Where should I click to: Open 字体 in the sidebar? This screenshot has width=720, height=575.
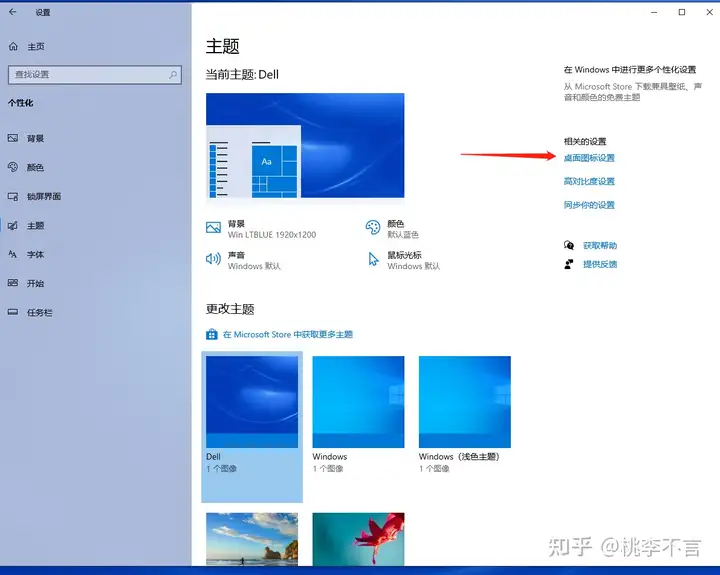pos(35,254)
